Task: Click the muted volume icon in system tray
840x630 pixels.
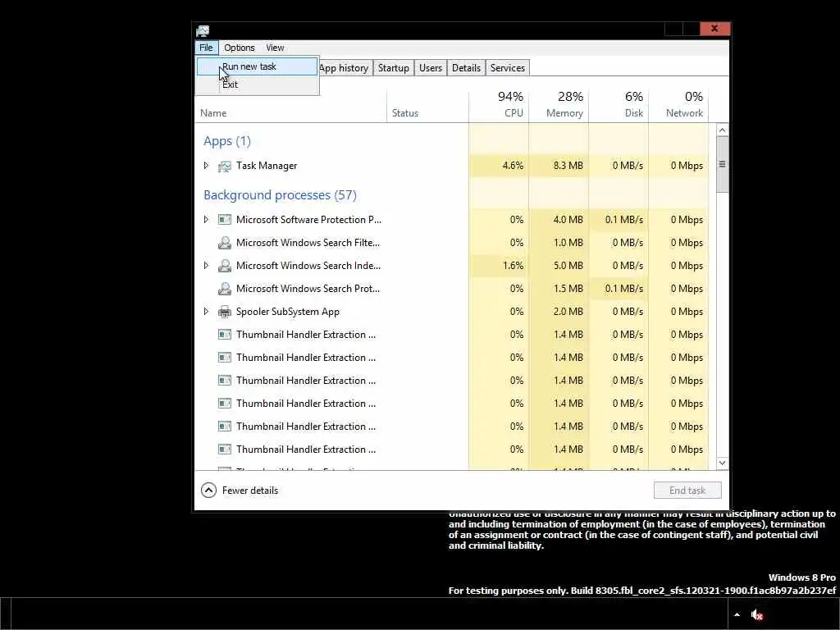Action: (756, 614)
